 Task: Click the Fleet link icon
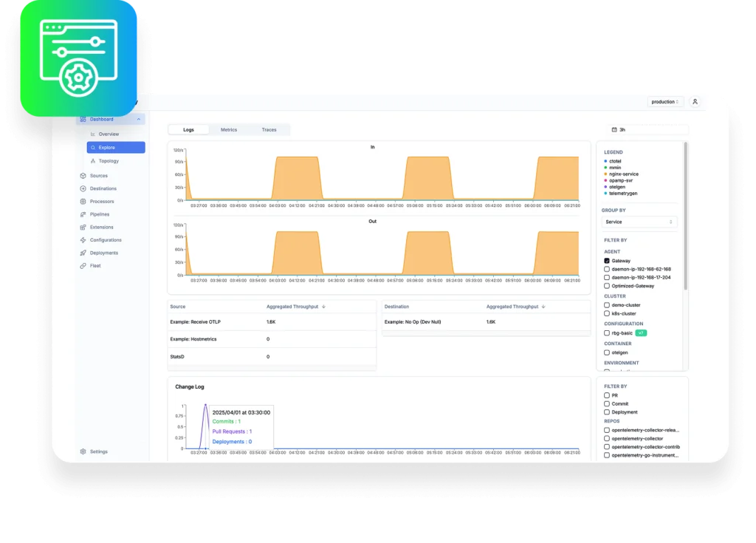coord(83,265)
